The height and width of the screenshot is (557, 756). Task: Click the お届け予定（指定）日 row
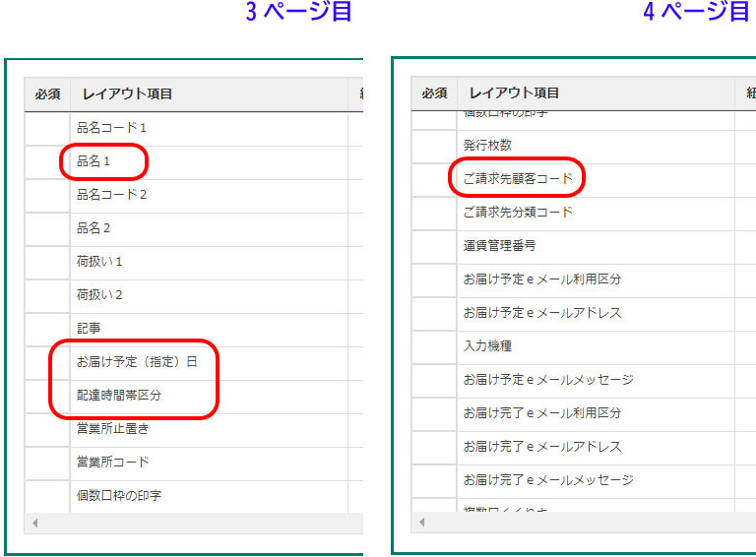[x=137, y=361]
